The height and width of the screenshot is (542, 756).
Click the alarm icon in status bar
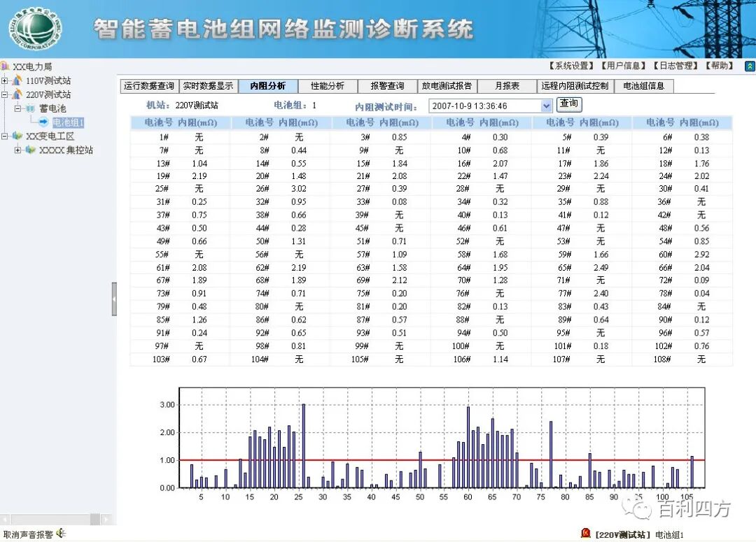586,533
